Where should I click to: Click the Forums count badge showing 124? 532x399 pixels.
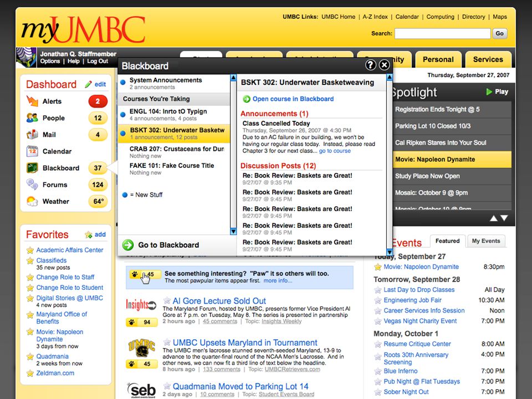point(98,185)
